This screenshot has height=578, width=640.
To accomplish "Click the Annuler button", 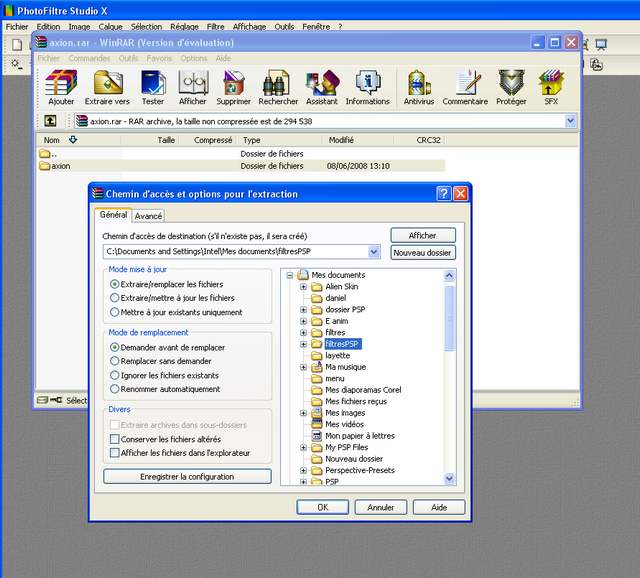I will pyautogui.click(x=380, y=507).
